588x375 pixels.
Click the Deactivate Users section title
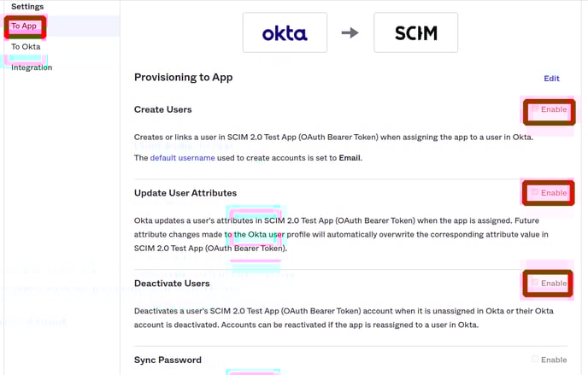click(x=172, y=284)
